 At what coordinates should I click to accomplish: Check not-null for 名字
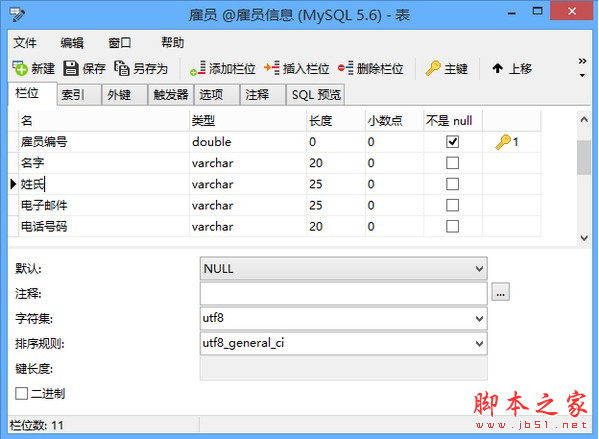pos(452,163)
